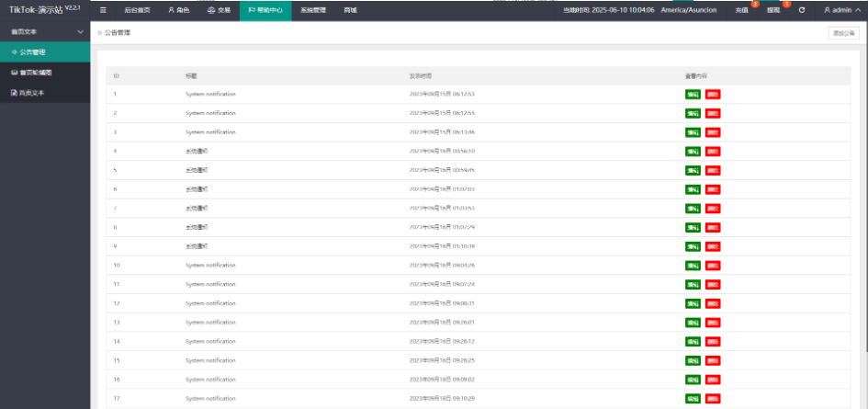
Task: Click the green edit button for row 12
Action: (x=693, y=303)
